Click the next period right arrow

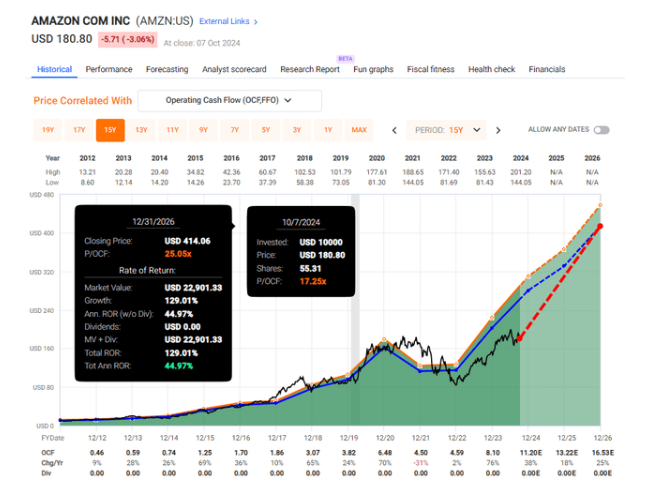click(498, 131)
